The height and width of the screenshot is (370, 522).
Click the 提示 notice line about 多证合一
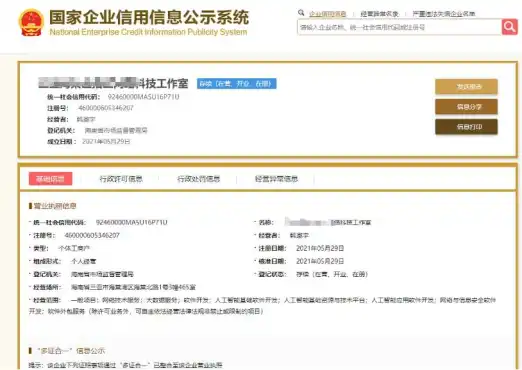coord(125,365)
